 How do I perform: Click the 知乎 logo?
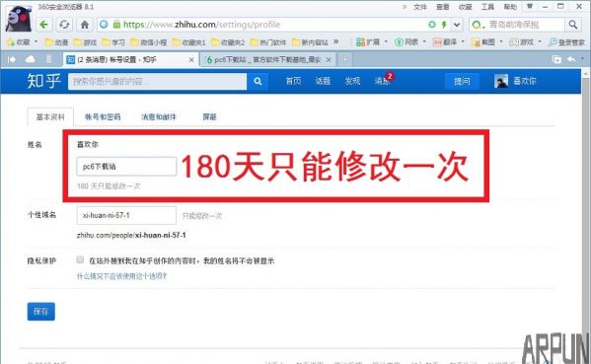[x=43, y=81]
